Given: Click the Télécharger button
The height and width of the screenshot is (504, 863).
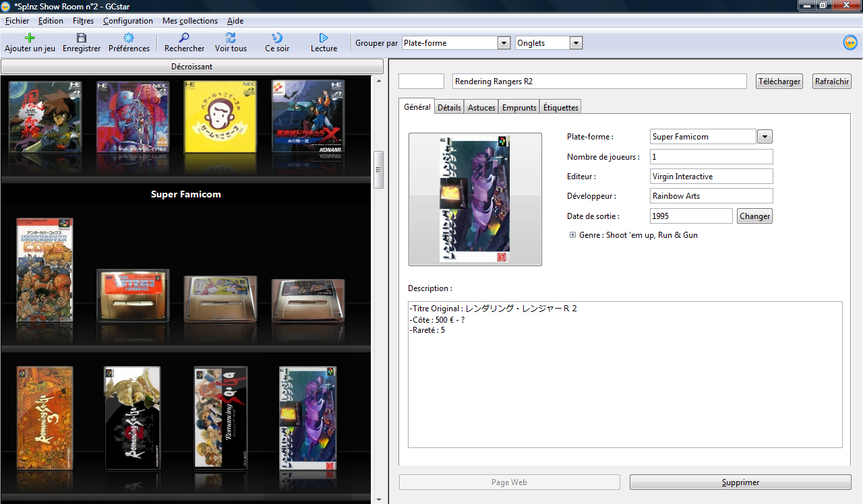Looking at the screenshot, I should (x=779, y=81).
